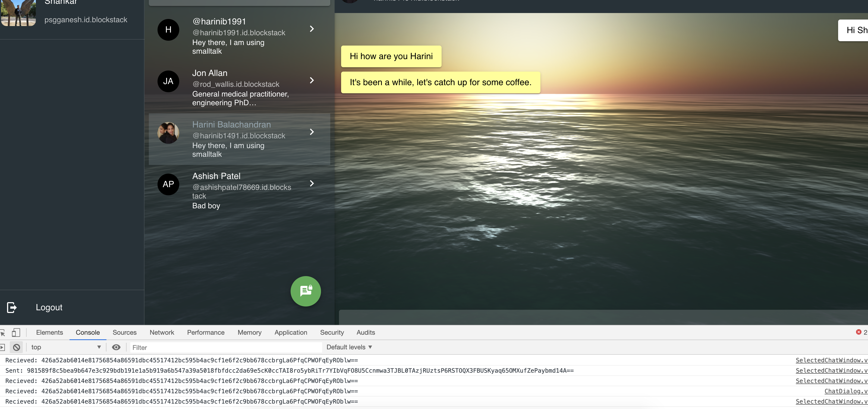The image size is (868, 409).
Task: Click Harini Balachandran's profile photo
Action: (x=168, y=133)
